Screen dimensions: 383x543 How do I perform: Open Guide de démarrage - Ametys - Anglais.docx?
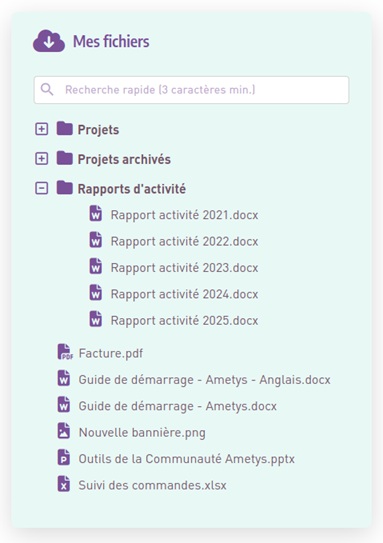(x=204, y=380)
